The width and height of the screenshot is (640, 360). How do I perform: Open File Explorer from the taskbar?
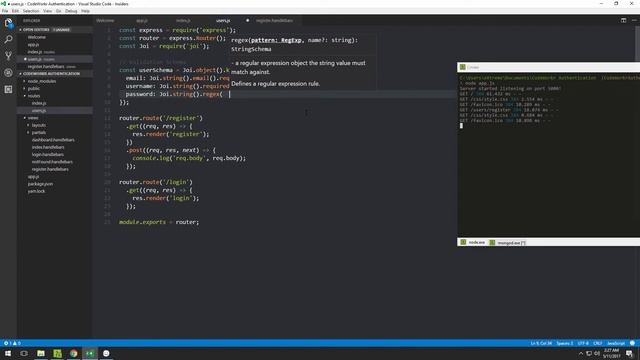41,353
